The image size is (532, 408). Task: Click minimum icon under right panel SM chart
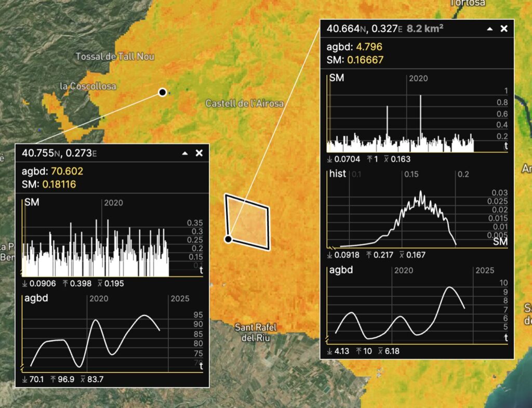click(330, 160)
